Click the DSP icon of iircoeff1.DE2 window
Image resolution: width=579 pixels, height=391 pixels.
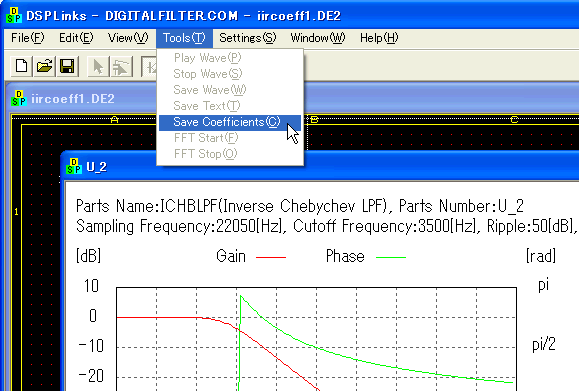(x=19, y=98)
